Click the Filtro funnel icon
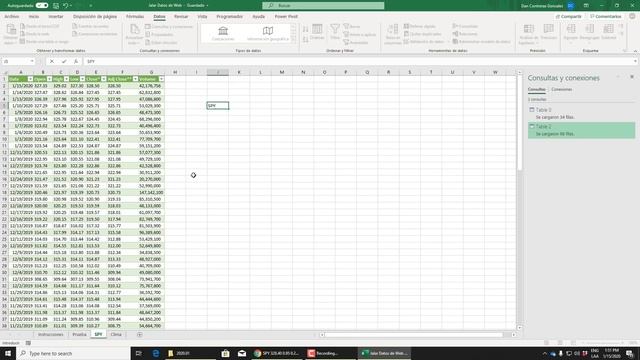 pyautogui.click(x=335, y=32)
